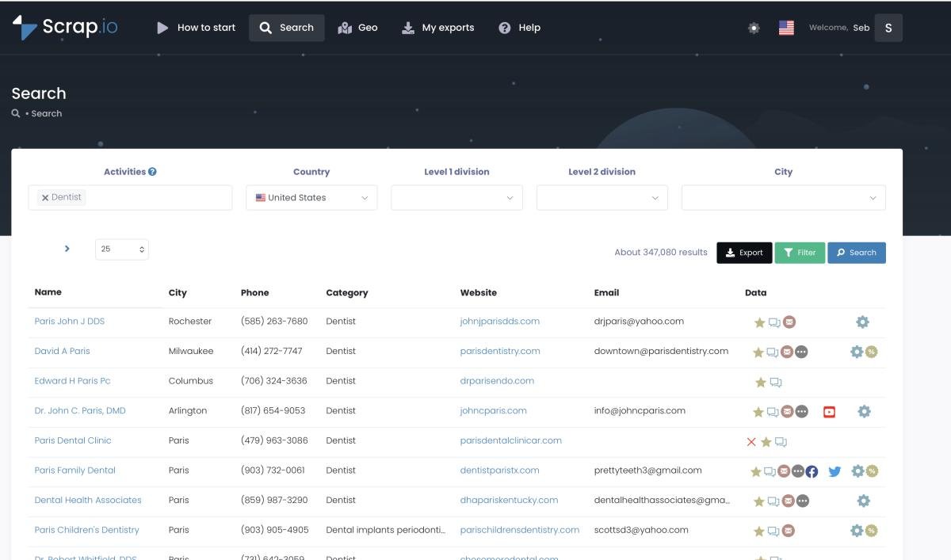This screenshot has height=560, width=951.
Task: Go to the Geo menu item
Action: (x=357, y=28)
